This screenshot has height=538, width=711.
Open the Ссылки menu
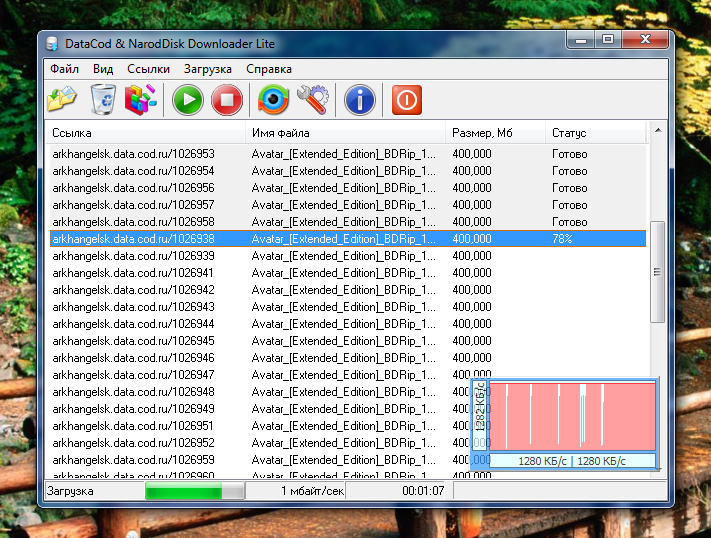point(148,69)
